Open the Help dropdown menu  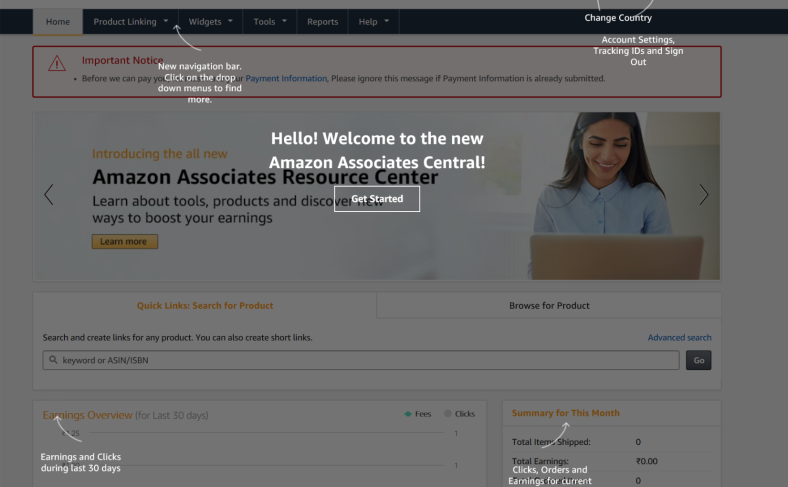pyautogui.click(x=374, y=21)
